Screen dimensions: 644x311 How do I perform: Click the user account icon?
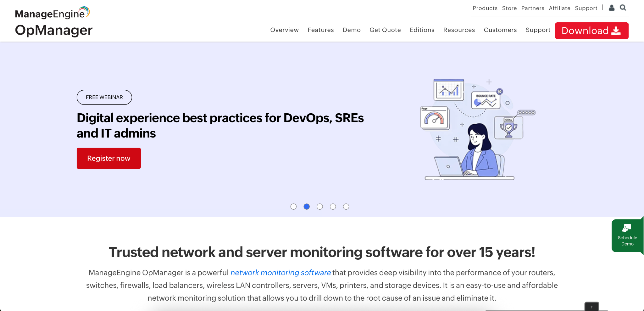(612, 8)
